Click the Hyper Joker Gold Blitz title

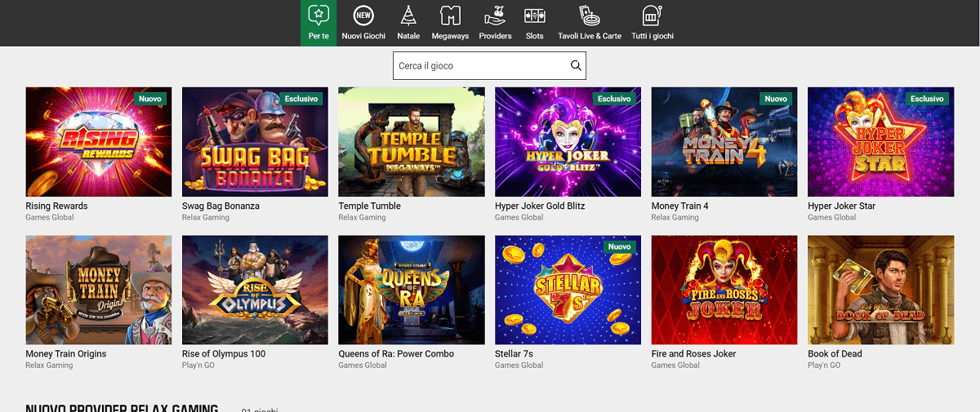[540, 206]
